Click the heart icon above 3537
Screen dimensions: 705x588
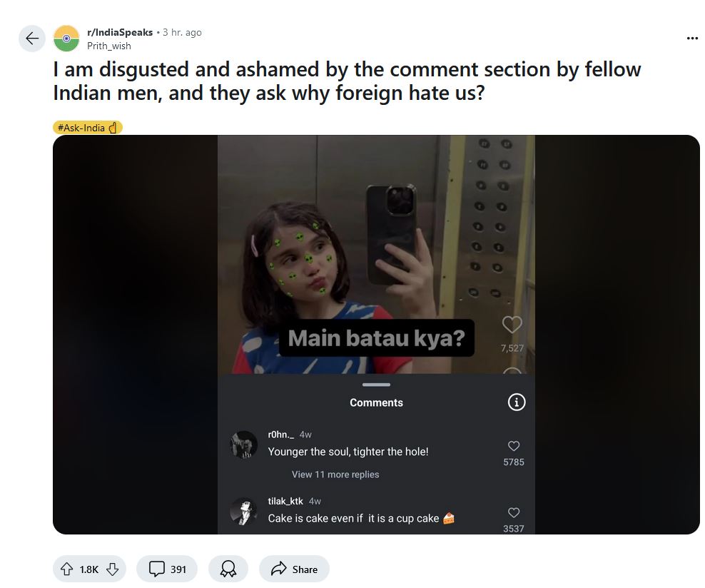(x=514, y=512)
